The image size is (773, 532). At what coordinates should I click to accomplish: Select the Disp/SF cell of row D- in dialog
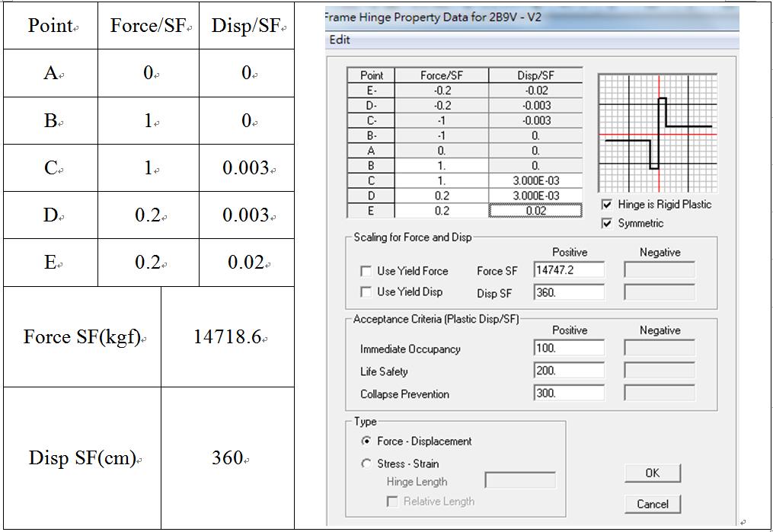pyautogui.click(x=535, y=106)
